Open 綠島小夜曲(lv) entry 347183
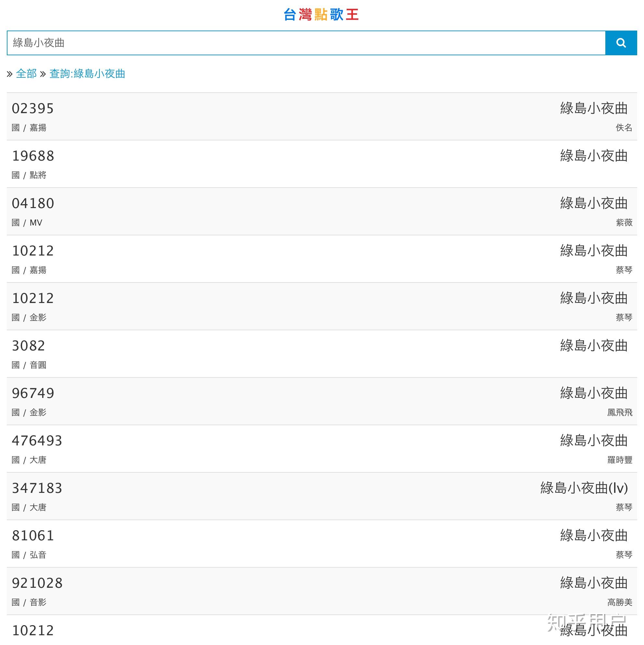This screenshot has width=644, height=645. tap(37, 488)
